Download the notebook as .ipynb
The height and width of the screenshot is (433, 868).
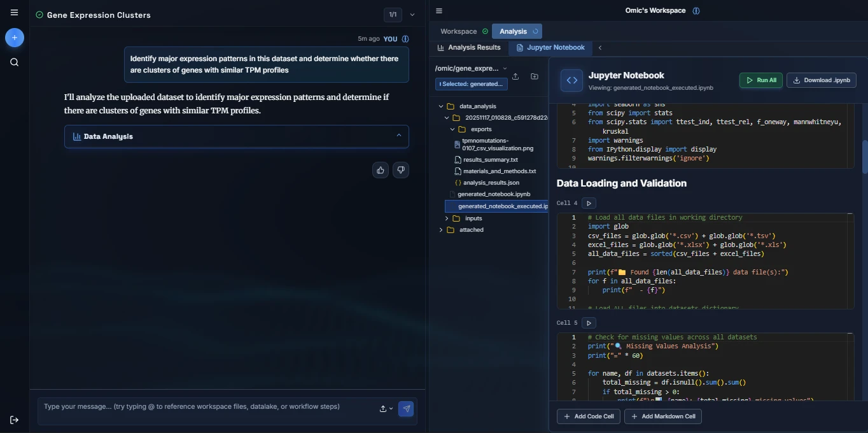point(822,80)
